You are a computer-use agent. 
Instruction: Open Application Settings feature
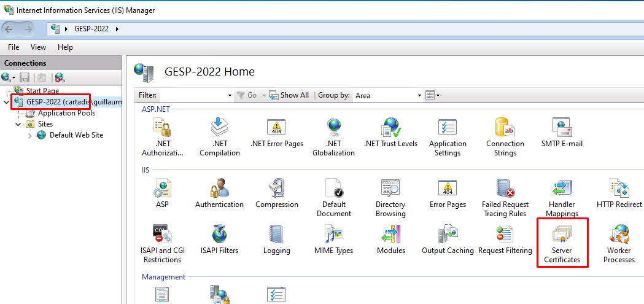tap(448, 138)
